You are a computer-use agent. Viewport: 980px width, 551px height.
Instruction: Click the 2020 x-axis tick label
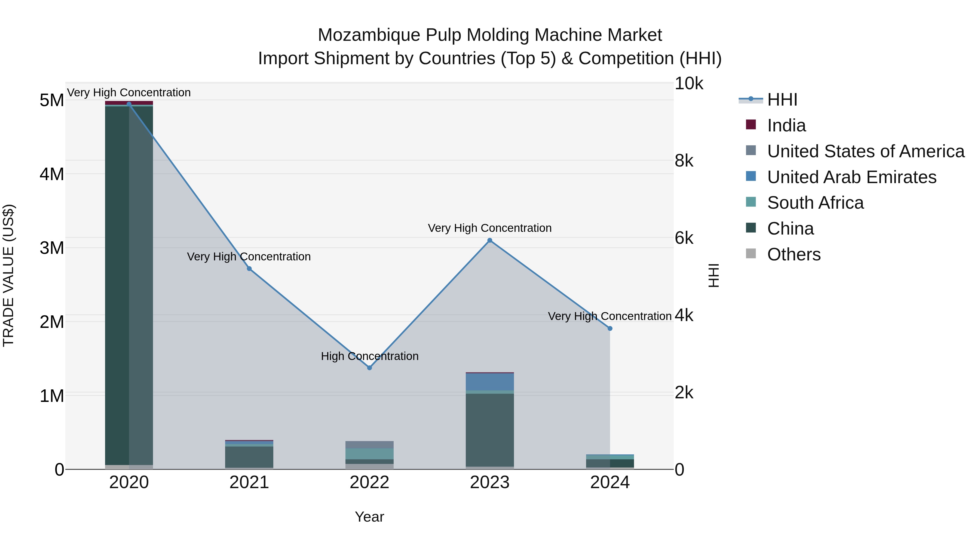click(129, 482)
